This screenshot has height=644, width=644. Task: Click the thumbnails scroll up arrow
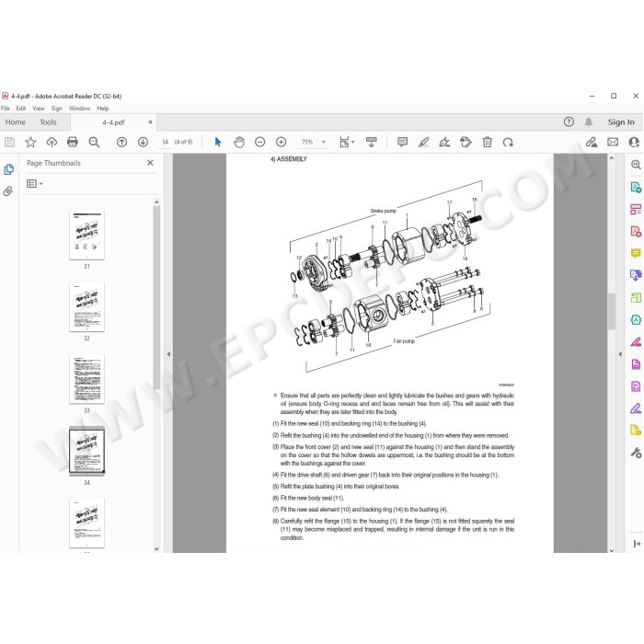click(x=156, y=202)
